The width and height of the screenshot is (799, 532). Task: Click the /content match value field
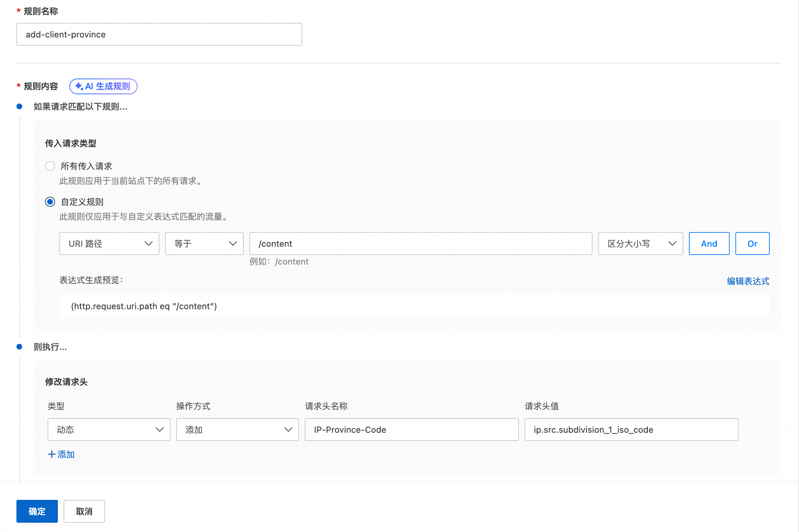tap(420, 244)
